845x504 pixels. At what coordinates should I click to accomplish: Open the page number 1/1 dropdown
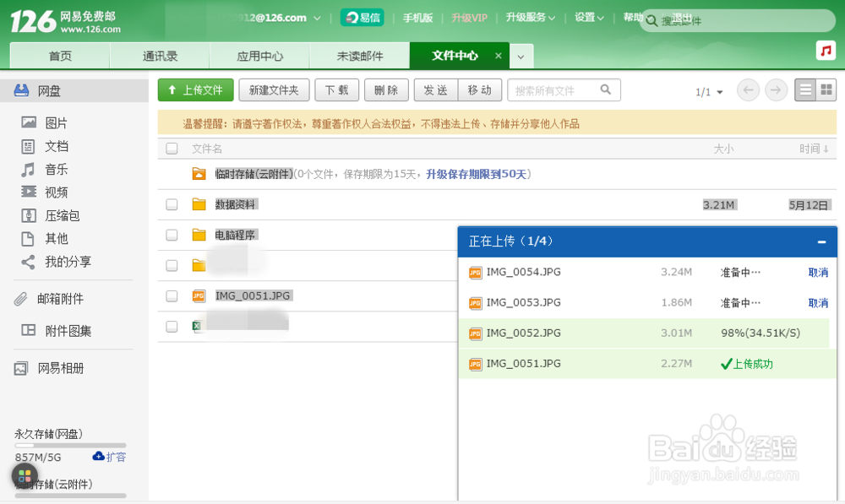pos(710,92)
